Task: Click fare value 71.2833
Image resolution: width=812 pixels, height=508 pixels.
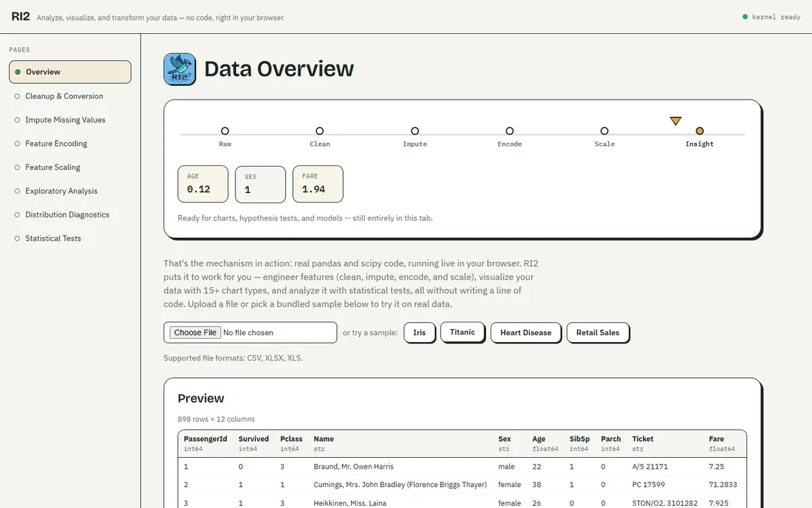Action: 723,485
